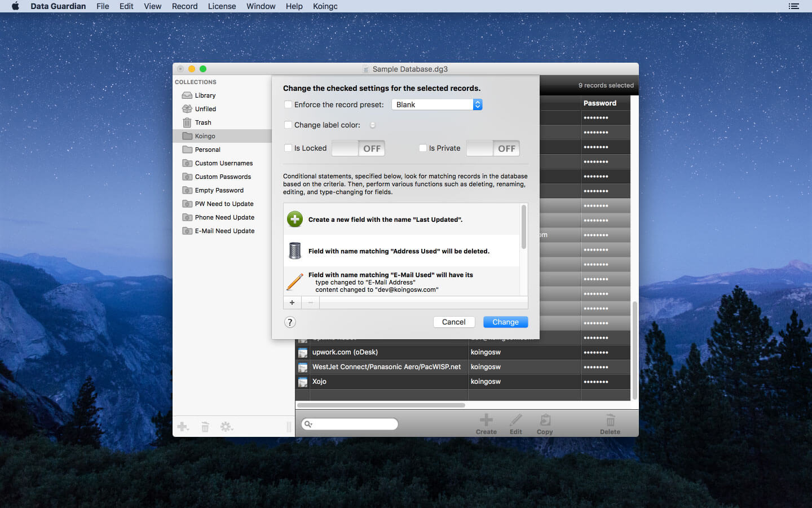
Task: Click the gear actions icon below the sidebar
Action: pos(227,427)
